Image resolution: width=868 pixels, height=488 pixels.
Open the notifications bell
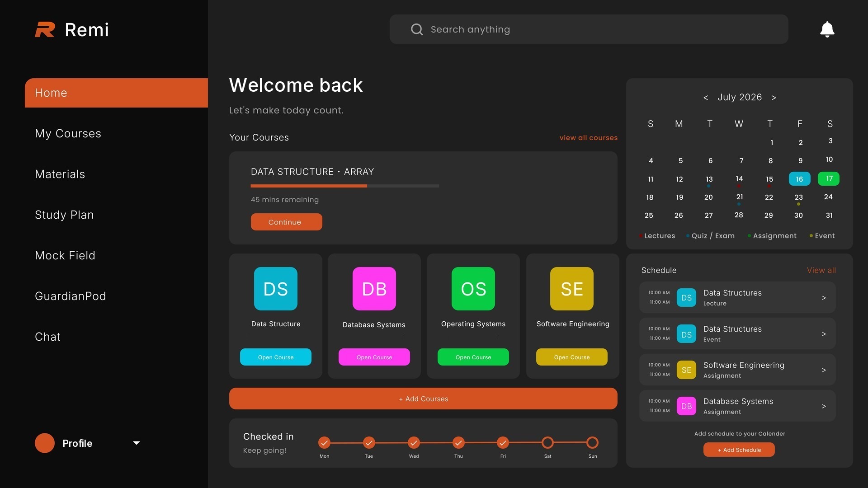[827, 29]
